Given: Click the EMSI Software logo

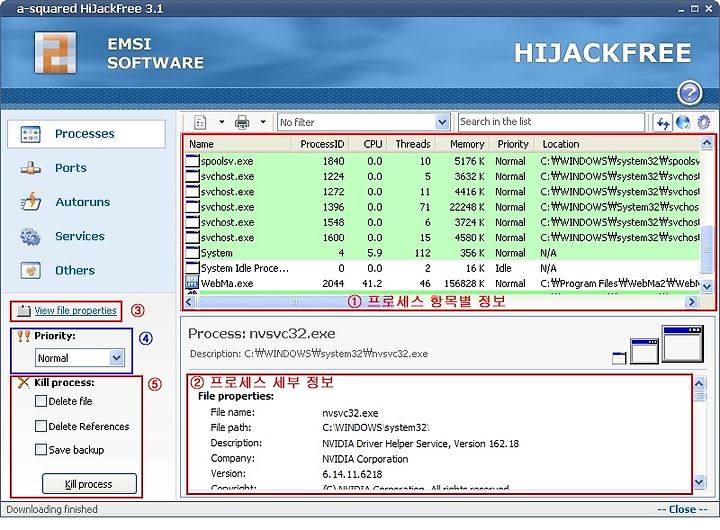Looking at the screenshot, I should pos(56,53).
